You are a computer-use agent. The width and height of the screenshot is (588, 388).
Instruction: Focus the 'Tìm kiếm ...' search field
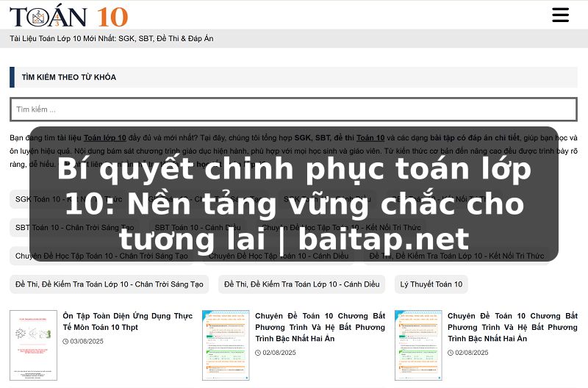293,109
